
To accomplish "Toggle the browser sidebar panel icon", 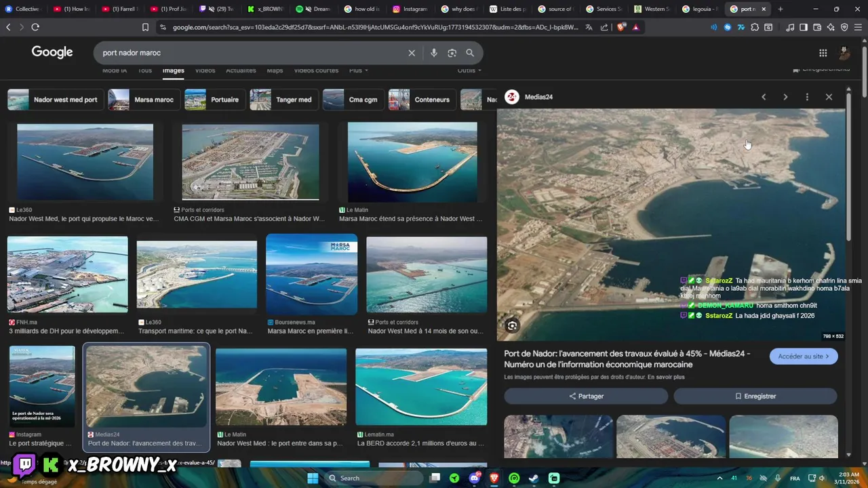I will coord(804,27).
